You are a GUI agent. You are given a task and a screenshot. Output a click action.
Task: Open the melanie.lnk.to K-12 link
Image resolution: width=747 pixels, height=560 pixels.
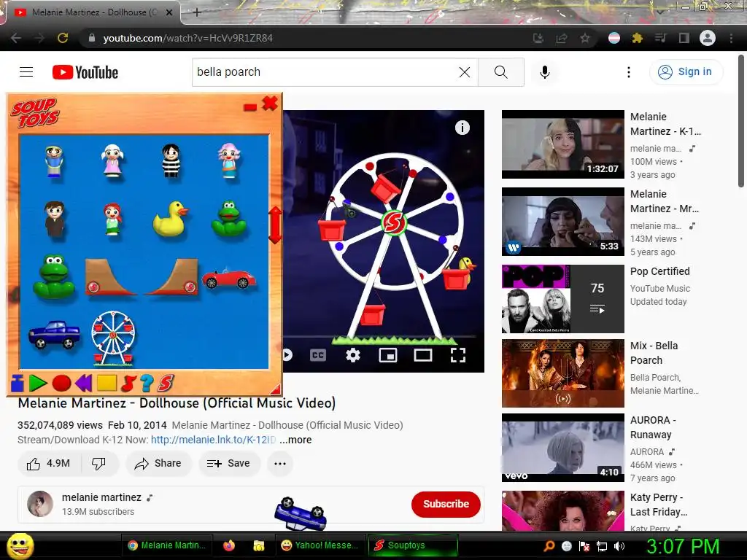click(x=213, y=440)
